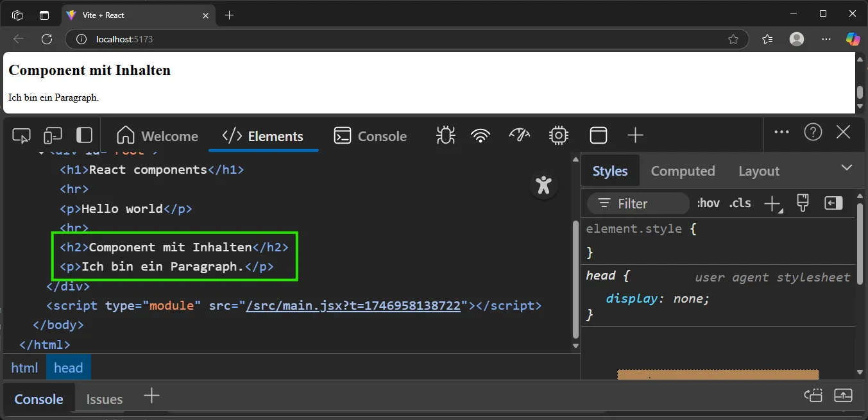Activate the inspect element picker tool
The height and width of the screenshot is (420, 868).
click(21, 135)
